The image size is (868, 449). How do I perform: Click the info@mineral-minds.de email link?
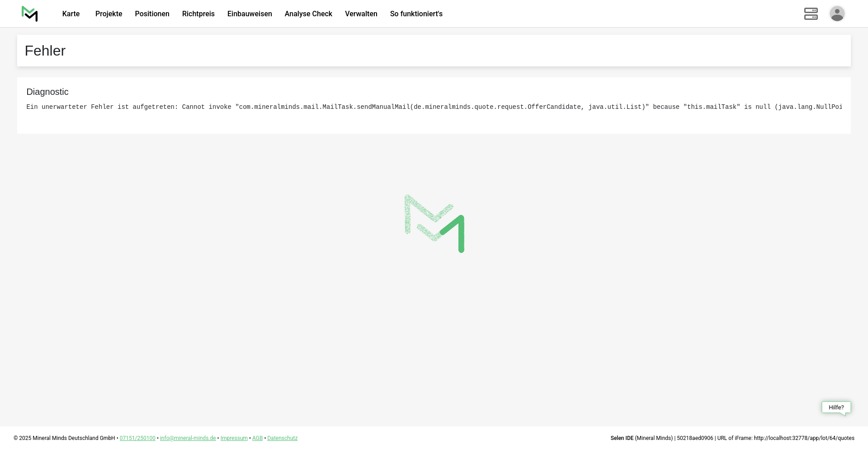(188, 438)
